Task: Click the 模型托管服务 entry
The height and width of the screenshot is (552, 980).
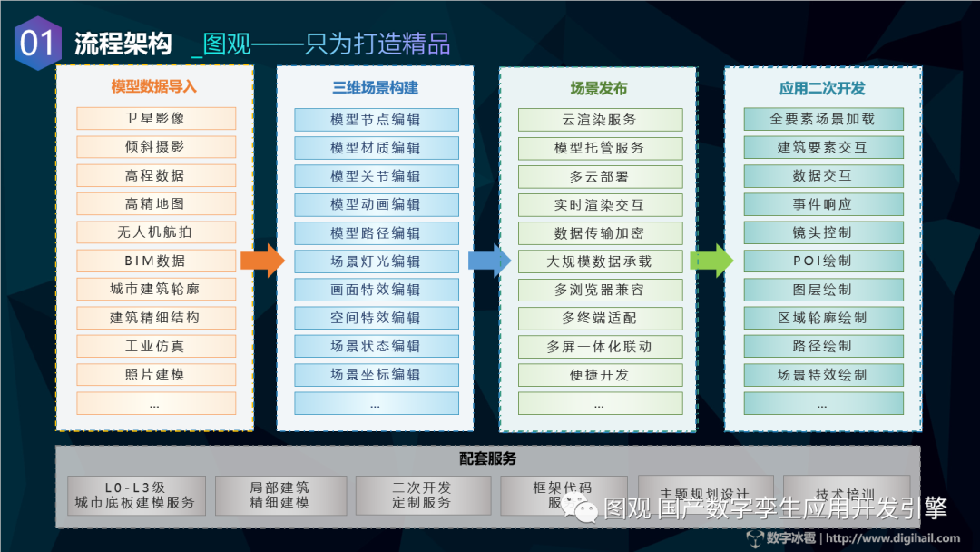Action: coord(600,148)
